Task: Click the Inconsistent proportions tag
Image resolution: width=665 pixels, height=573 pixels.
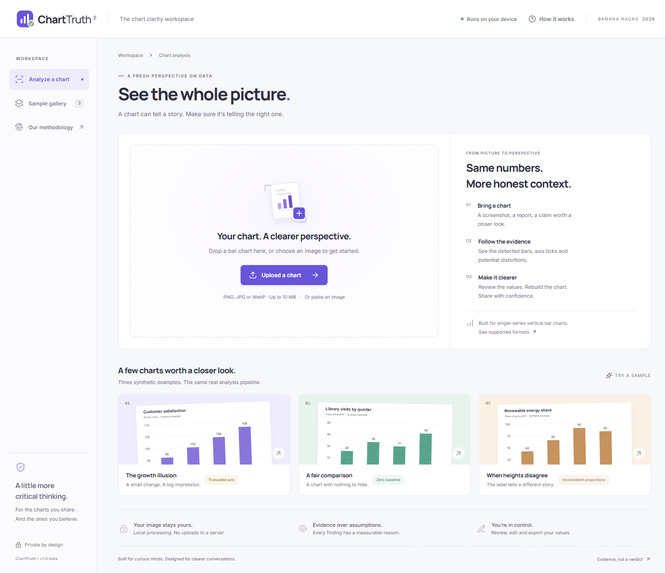Action: click(x=584, y=480)
